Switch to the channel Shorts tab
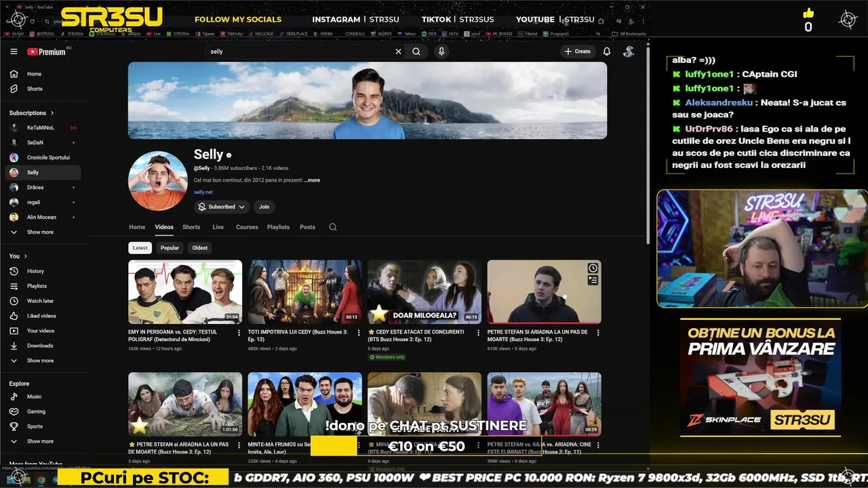Viewport: 868px width, 488px height. click(x=191, y=227)
